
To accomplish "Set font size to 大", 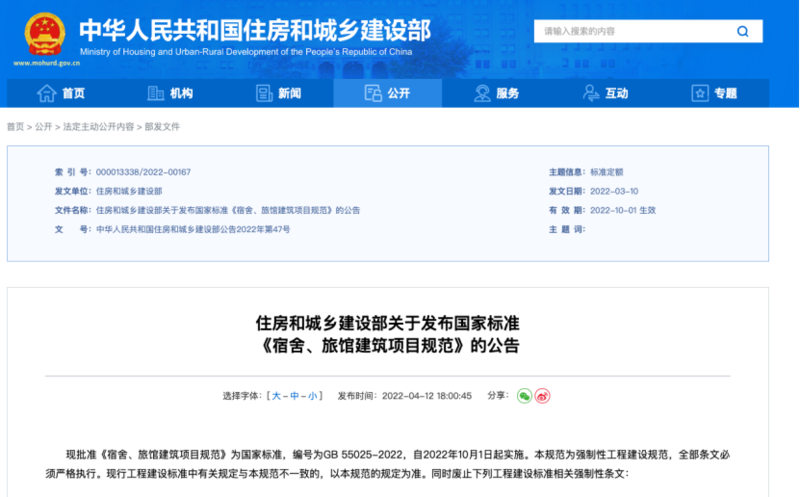I will click(x=276, y=396).
